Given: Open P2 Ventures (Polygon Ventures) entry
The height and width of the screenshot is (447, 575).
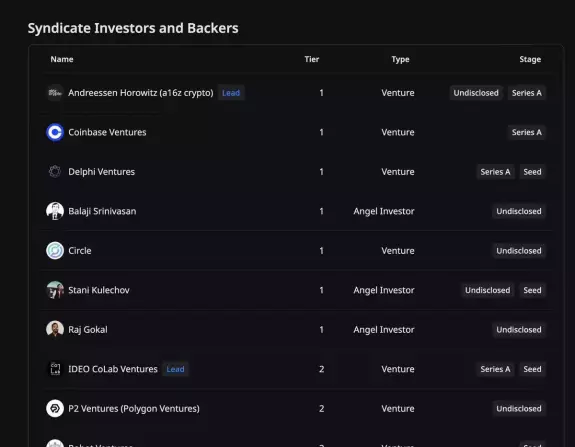Looking at the screenshot, I should click(x=134, y=409).
